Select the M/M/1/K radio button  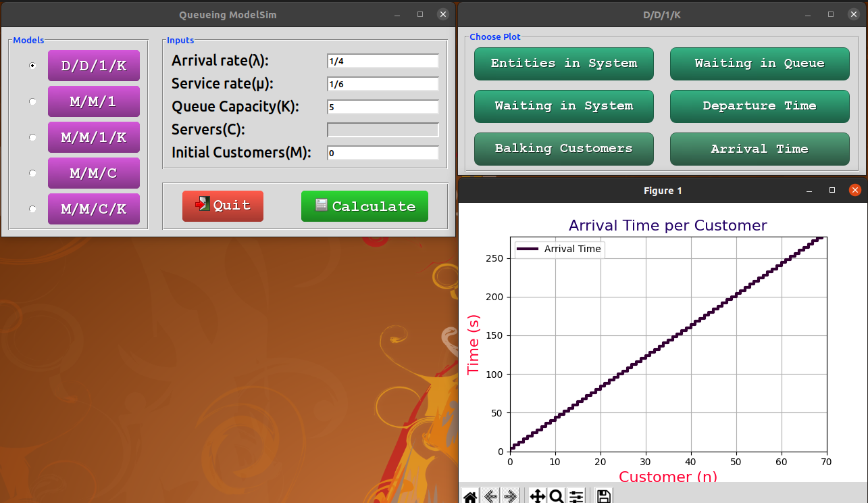32,137
